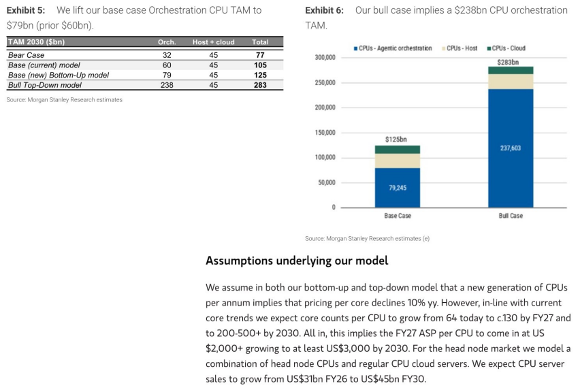Click the beige CPUs - Host legend swatch
This screenshot has height=392, width=580.
tap(444, 48)
